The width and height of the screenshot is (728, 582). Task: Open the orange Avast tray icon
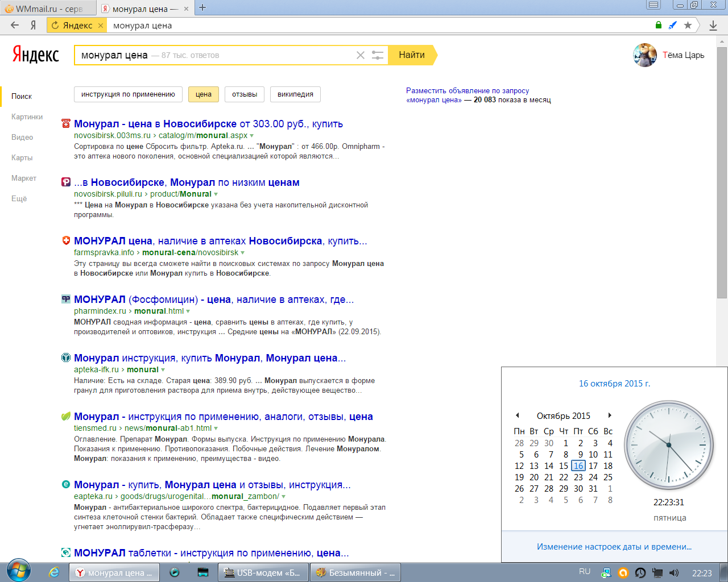(623, 573)
